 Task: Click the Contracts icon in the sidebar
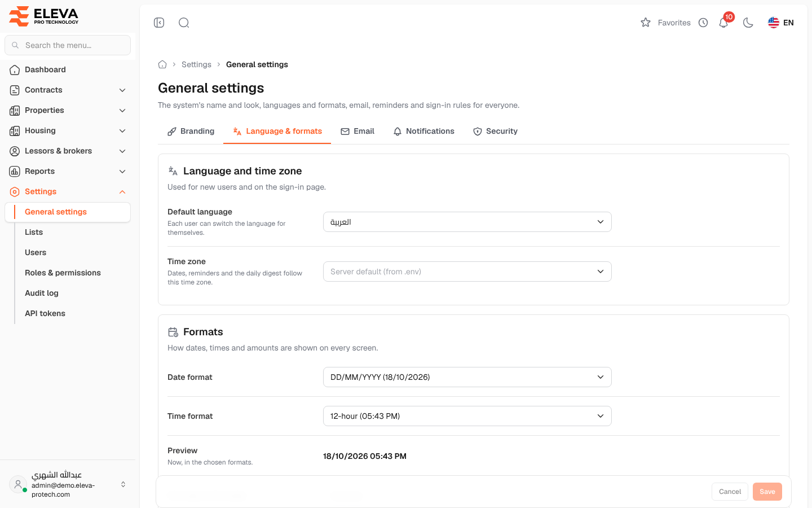15,90
